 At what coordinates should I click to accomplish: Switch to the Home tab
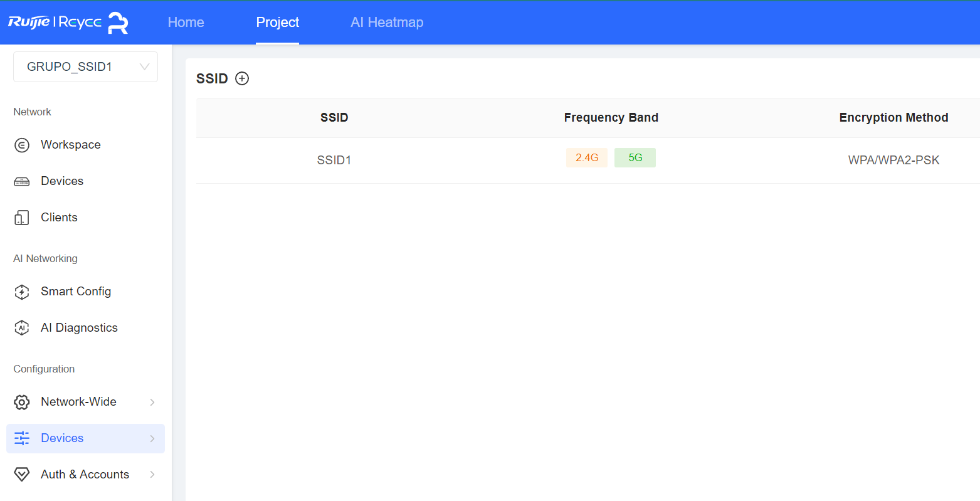pos(186,22)
